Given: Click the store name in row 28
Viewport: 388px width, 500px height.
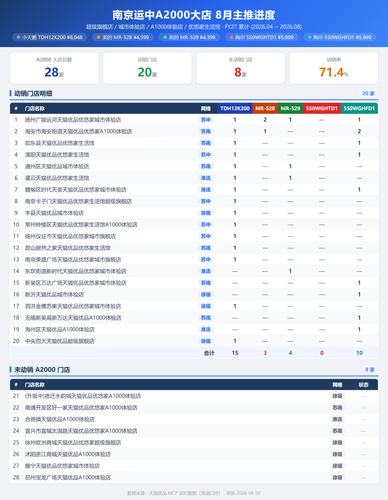Looking at the screenshot, I should [68, 478].
